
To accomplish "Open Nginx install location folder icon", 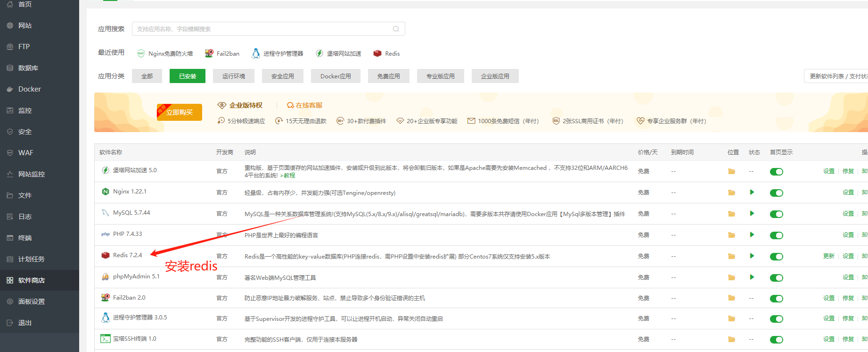I will [x=731, y=193].
